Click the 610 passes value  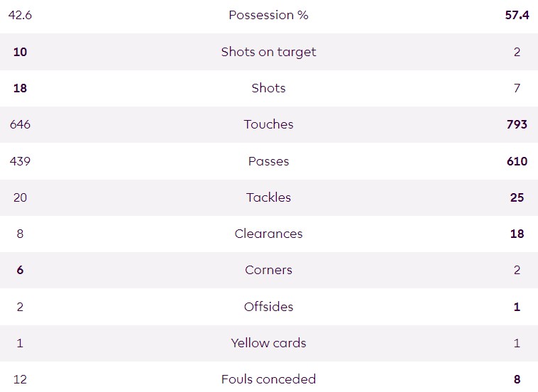(x=517, y=161)
